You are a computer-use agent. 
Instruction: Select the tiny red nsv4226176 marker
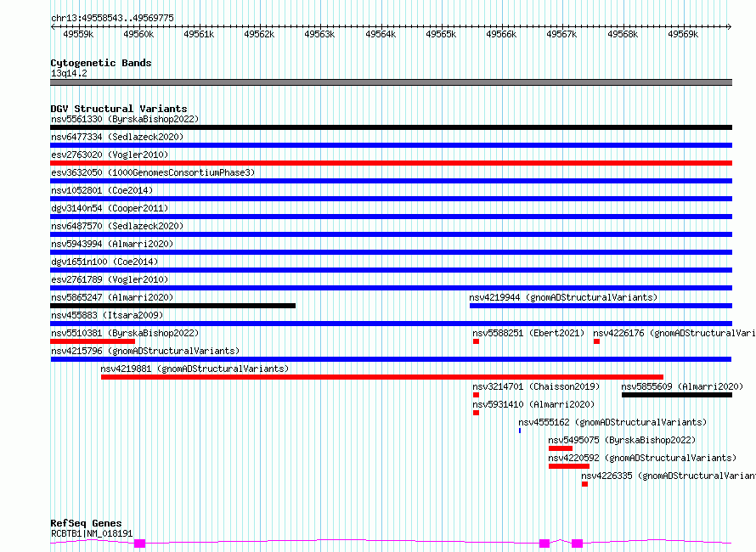point(596,341)
